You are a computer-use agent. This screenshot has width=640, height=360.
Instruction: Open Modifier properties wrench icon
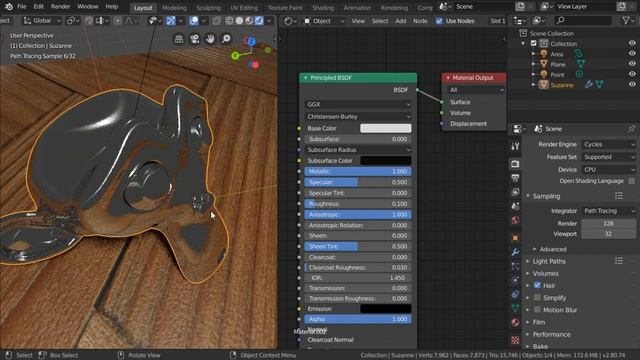pyautogui.click(x=515, y=252)
